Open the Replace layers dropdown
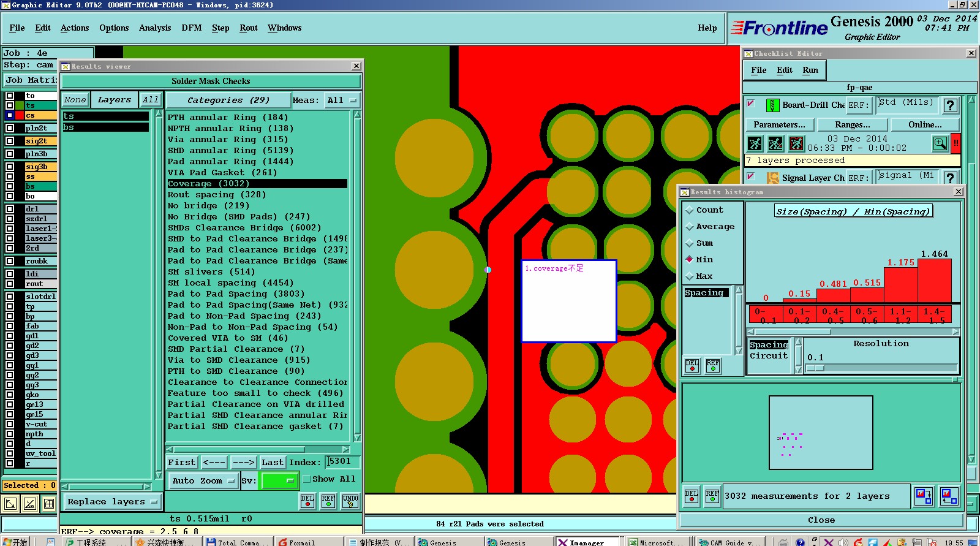The width and height of the screenshot is (980, 546). 112,502
